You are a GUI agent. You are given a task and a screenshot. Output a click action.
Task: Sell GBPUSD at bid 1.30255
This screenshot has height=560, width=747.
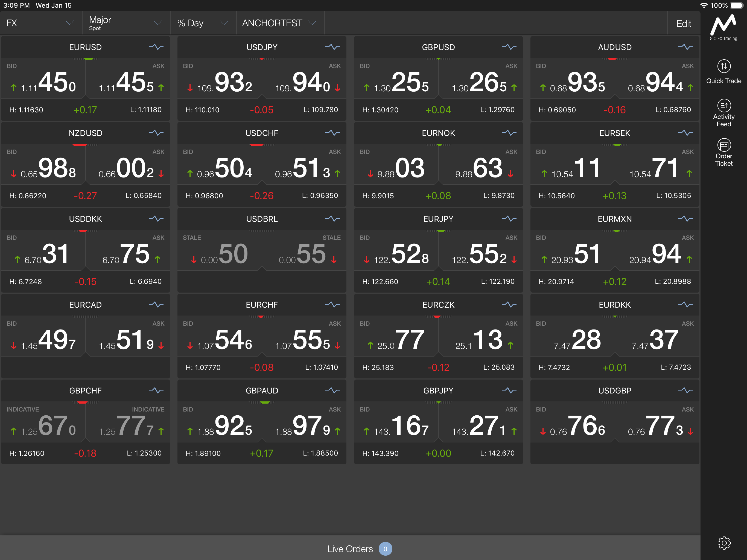[396, 78]
